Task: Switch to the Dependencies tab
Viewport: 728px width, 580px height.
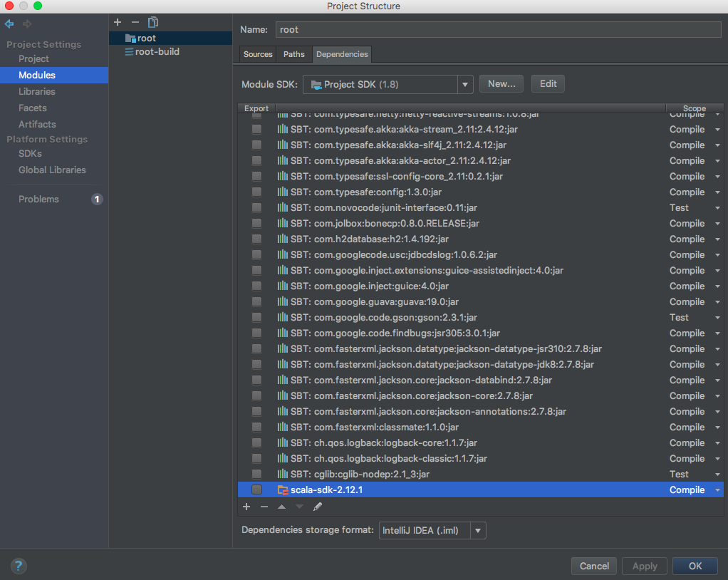Action: [342, 54]
